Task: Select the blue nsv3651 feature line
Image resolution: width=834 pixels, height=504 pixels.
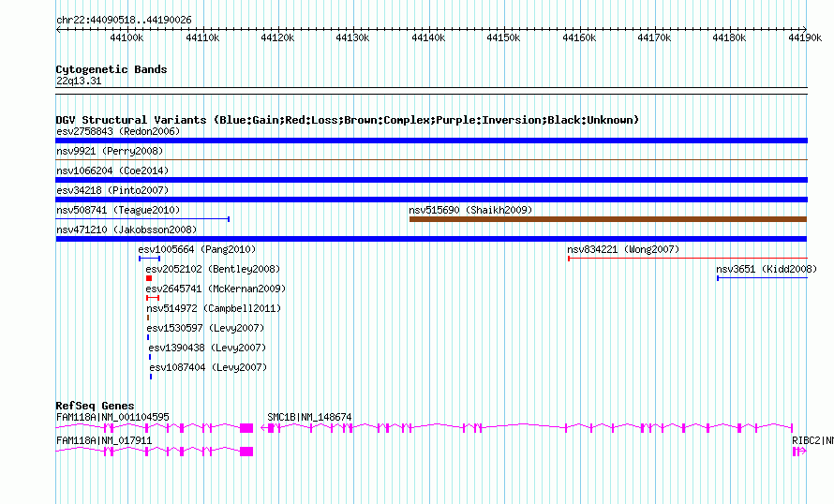Action: (762, 278)
